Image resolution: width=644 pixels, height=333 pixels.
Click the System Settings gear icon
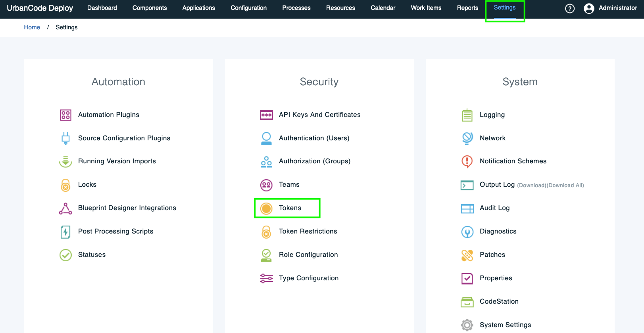coord(467,325)
